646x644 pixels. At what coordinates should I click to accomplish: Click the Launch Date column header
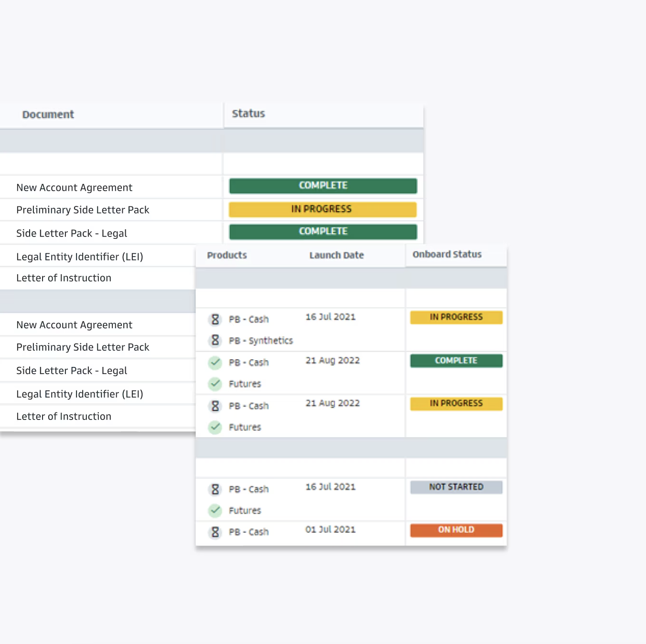point(336,255)
